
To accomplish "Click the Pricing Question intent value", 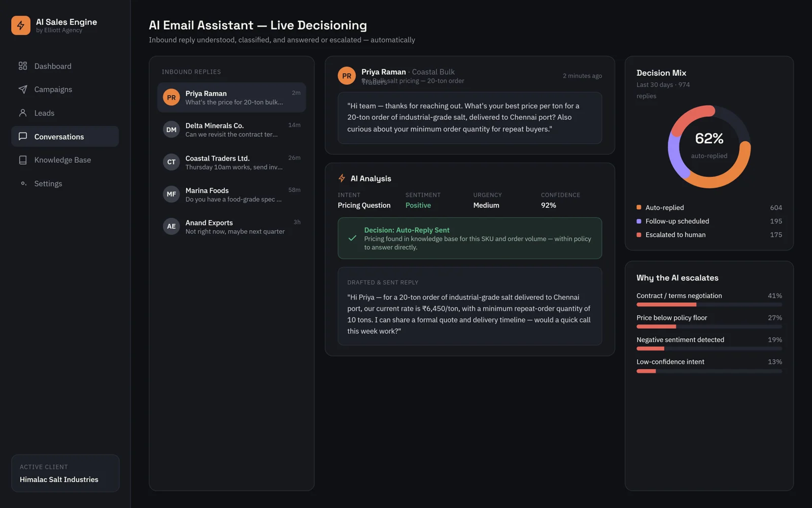I will [x=364, y=205].
